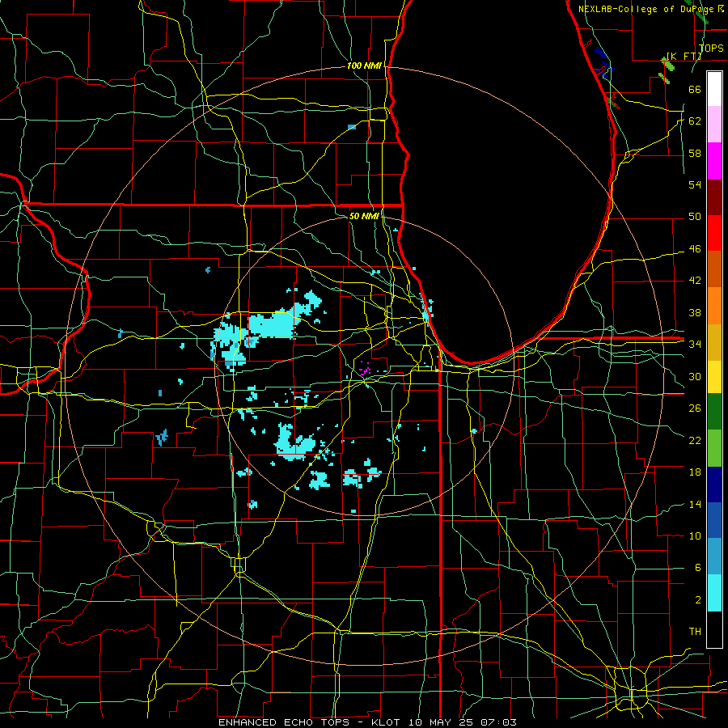This screenshot has width=728, height=728.
Task: Click the magenta echo cluster near radar center
Action: click(366, 369)
